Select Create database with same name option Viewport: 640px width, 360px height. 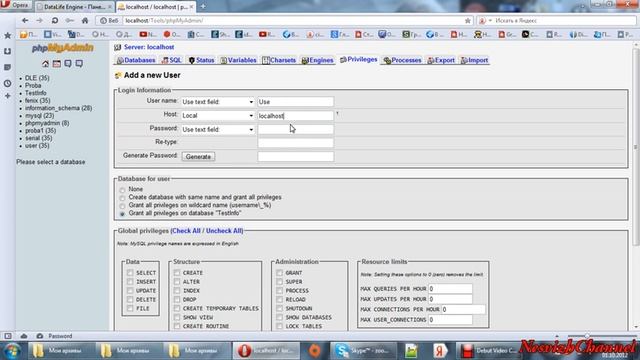point(122,198)
